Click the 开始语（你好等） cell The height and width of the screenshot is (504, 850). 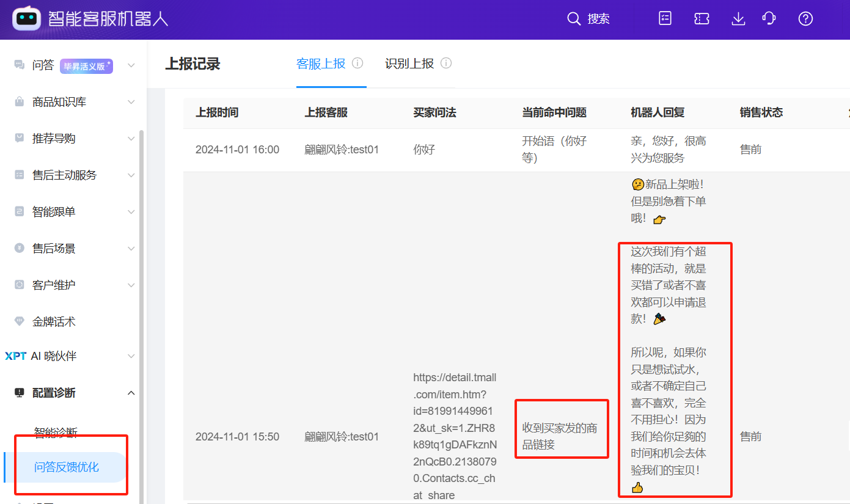point(554,150)
